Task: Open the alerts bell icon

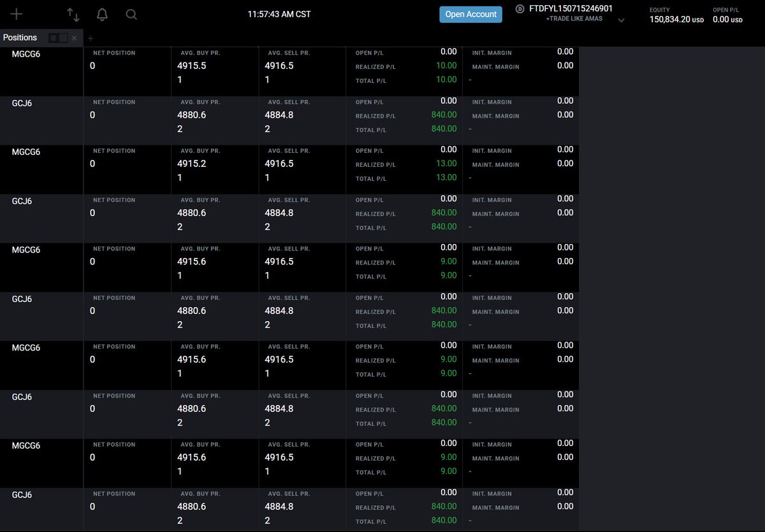Action: click(x=102, y=15)
